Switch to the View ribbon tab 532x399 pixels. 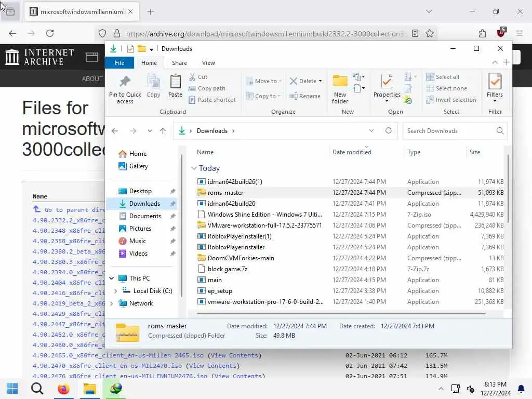pyautogui.click(x=208, y=63)
